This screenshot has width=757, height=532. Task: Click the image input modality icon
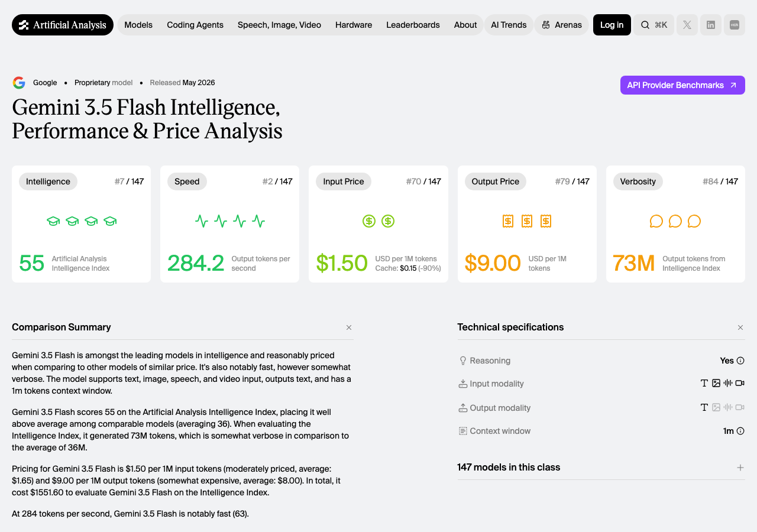pos(716,383)
